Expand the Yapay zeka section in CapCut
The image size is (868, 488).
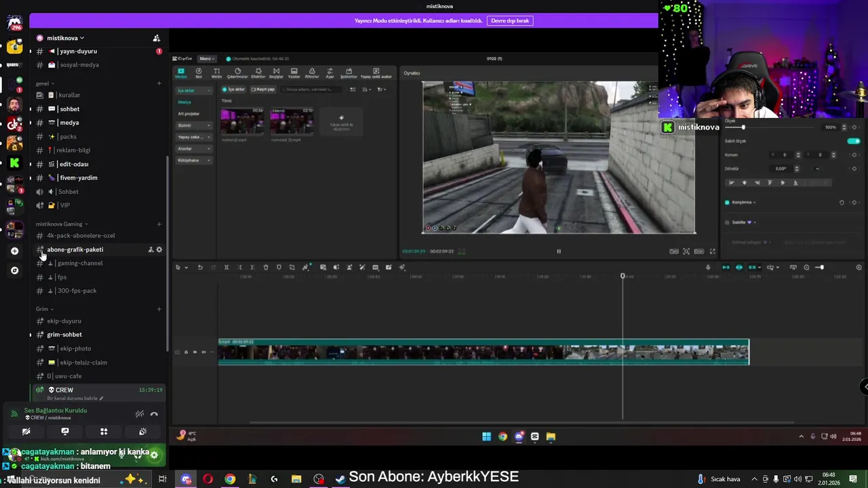coord(193,137)
